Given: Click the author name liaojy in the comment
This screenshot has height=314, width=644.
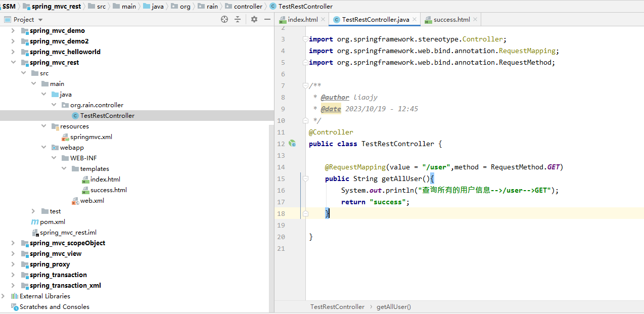Looking at the screenshot, I should click(x=365, y=97).
